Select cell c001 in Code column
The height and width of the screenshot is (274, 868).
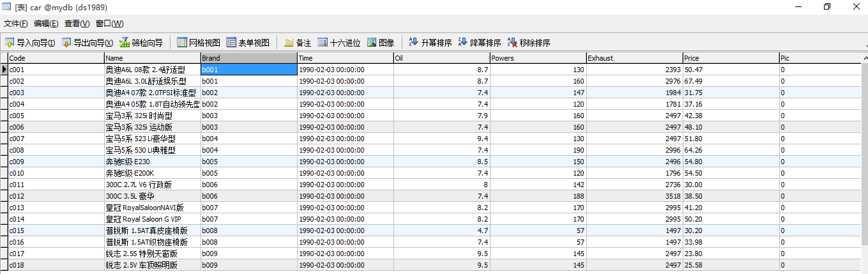56,70
